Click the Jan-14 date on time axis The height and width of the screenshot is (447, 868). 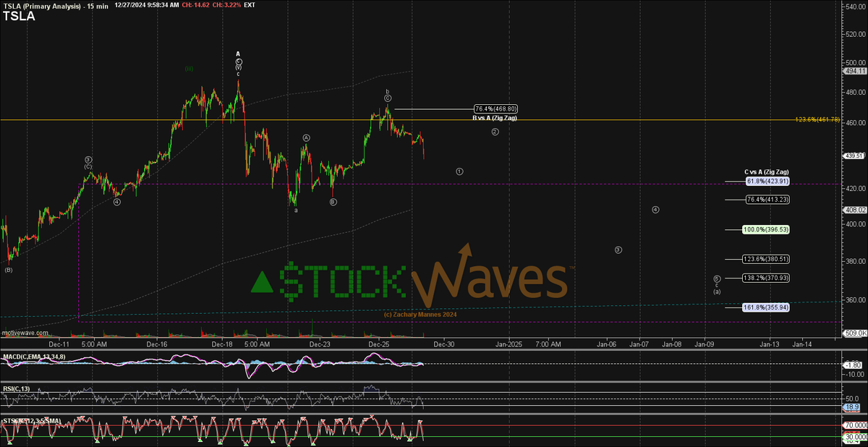[x=803, y=344]
